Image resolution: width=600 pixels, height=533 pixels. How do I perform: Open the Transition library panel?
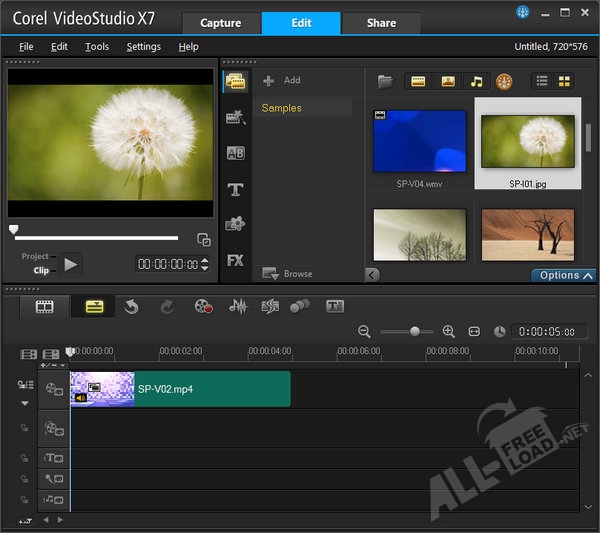click(236, 153)
